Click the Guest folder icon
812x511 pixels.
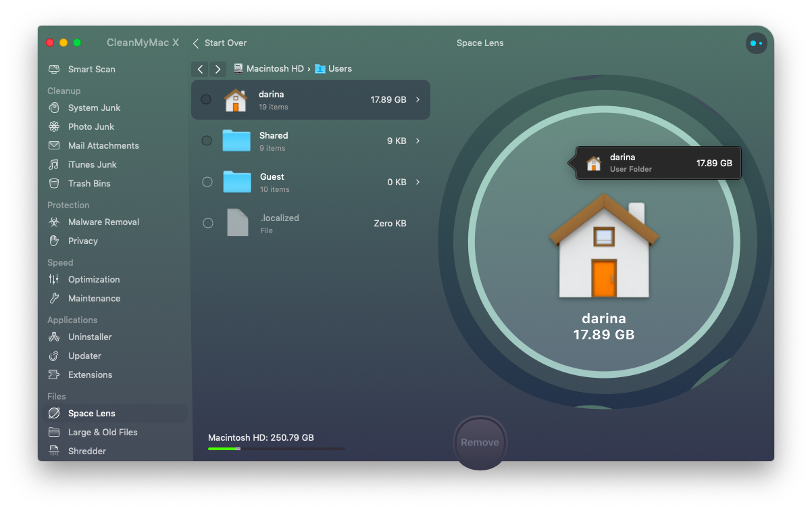click(236, 182)
